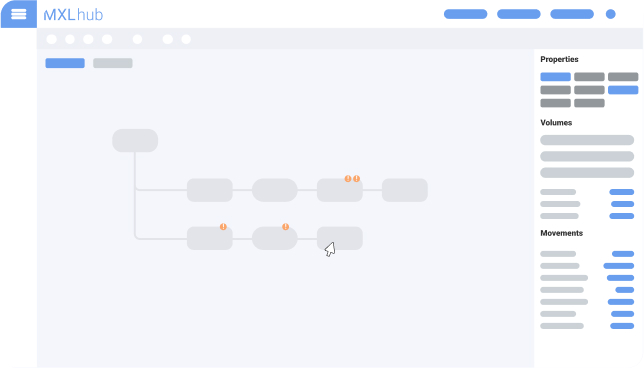Click the last white toolbar circle

point(186,39)
